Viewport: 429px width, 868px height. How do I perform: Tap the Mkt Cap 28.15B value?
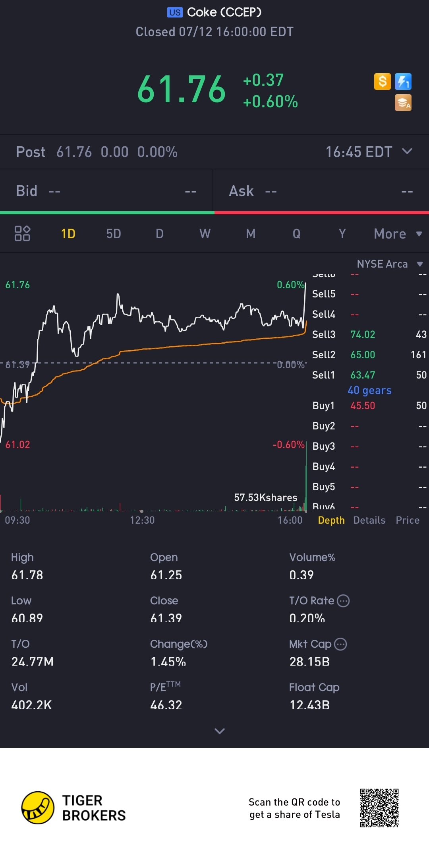coord(309,661)
